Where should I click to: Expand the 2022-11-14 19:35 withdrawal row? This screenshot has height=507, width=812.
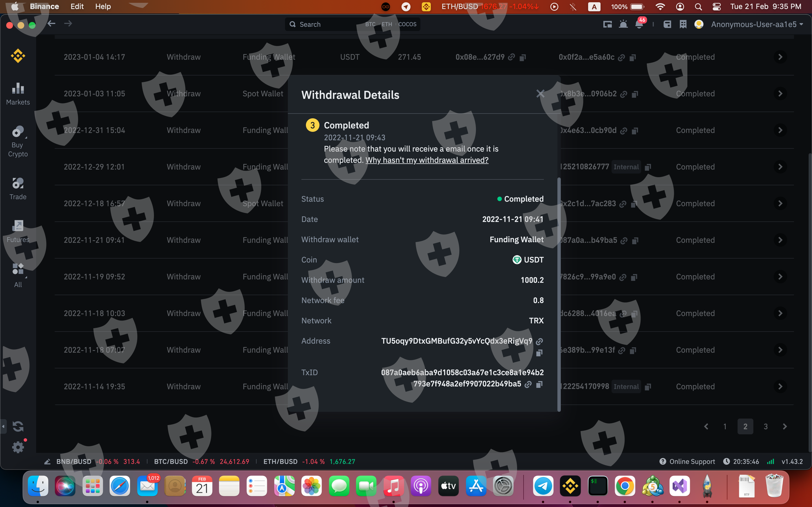[780, 387]
